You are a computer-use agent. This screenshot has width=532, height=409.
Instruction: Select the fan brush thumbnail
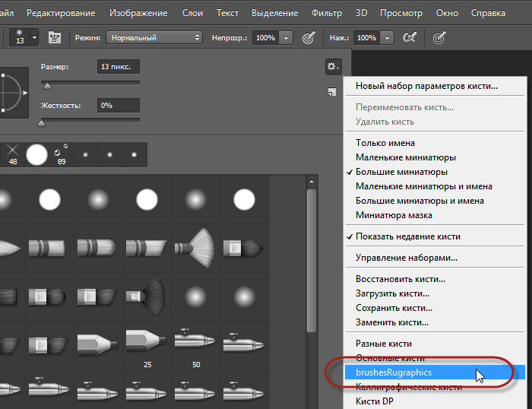pyautogui.click(x=195, y=247)
